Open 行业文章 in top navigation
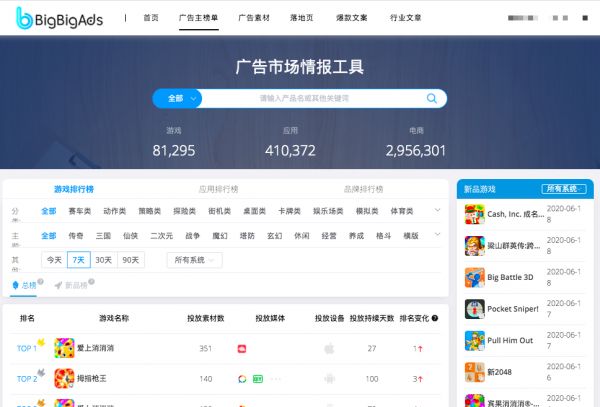The image size is (600, 407). pyautogui.click(x=406, y=18)
